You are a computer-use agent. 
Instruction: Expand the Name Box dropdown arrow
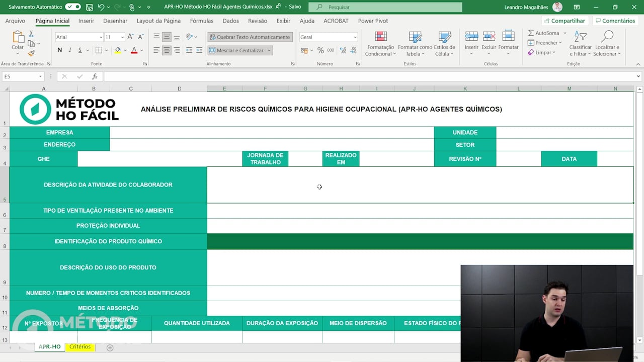point(40,76)
